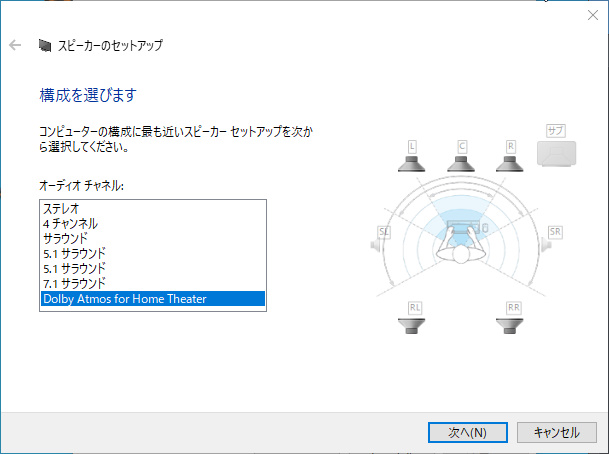This screenshot has width=609, height=454.
Task: Click the speaker icon beside スピーカーのセットアップ title
Action: 44,45
